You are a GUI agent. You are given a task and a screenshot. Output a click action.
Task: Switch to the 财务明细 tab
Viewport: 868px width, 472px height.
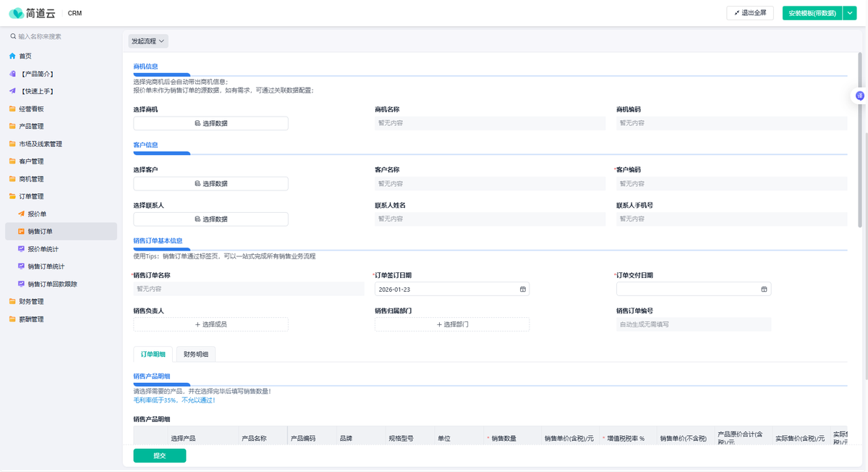pos(195,355)
